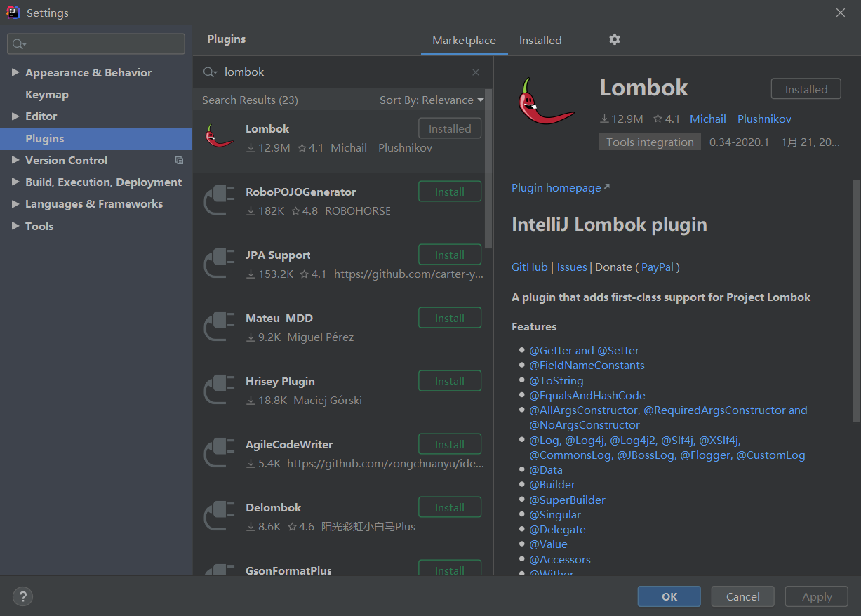861x616 pixels.
Task: Open the Issues link
Action: 572,267
